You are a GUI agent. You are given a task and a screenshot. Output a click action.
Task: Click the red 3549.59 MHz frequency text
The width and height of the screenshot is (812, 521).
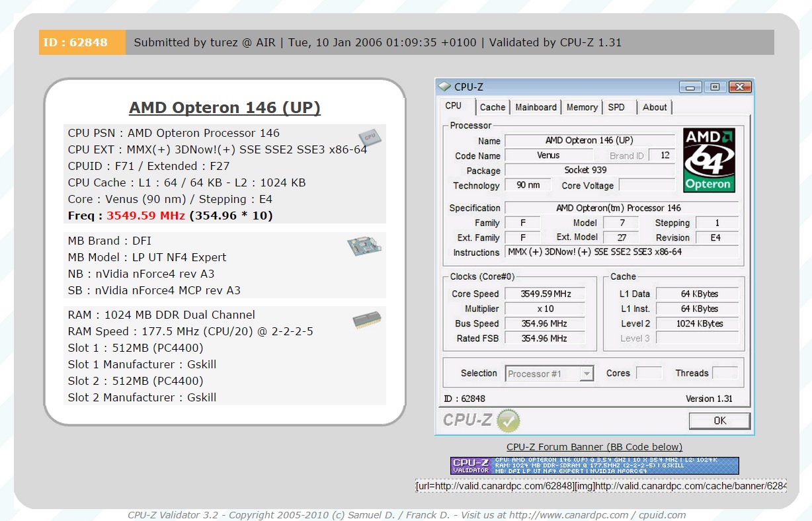[146, 216]
